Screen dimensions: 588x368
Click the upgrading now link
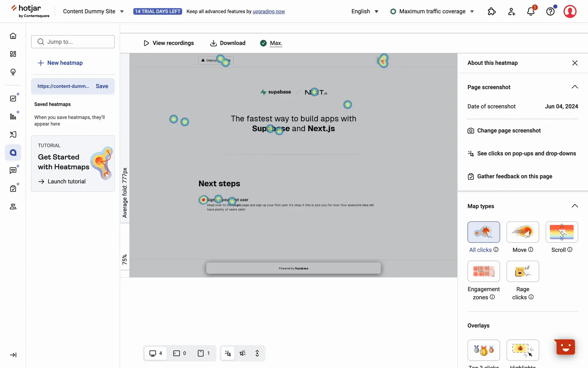pyautogui.click(x=269, y=11)
